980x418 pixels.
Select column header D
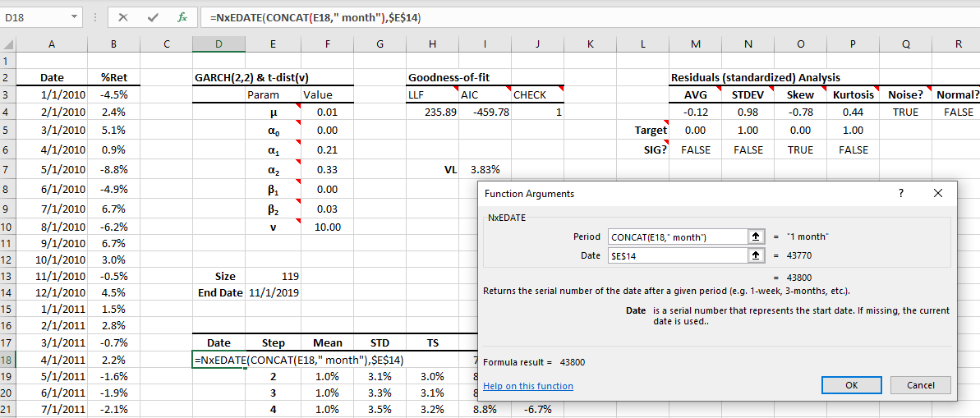click(219, 44)
